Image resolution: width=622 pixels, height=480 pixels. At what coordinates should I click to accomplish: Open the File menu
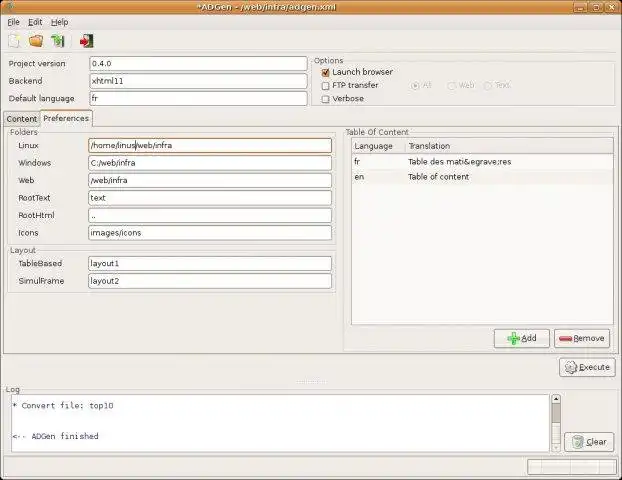(13, 22)
